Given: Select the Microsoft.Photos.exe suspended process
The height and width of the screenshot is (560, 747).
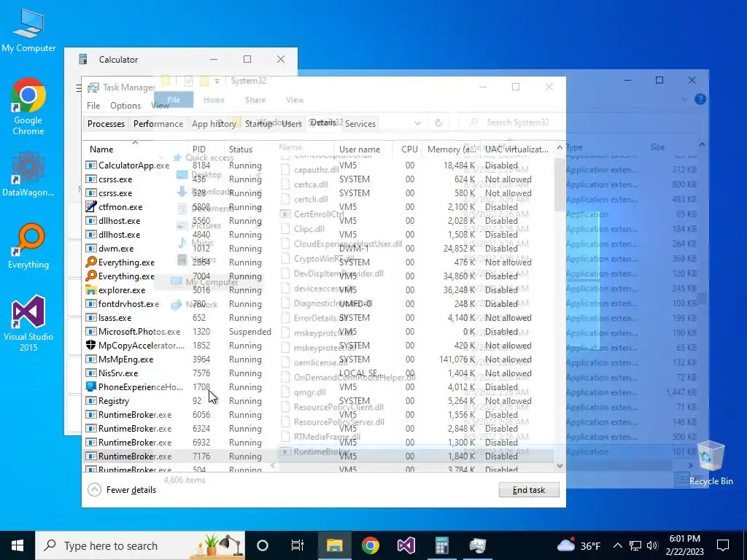Looking at the screenshot, I should 318,331.
